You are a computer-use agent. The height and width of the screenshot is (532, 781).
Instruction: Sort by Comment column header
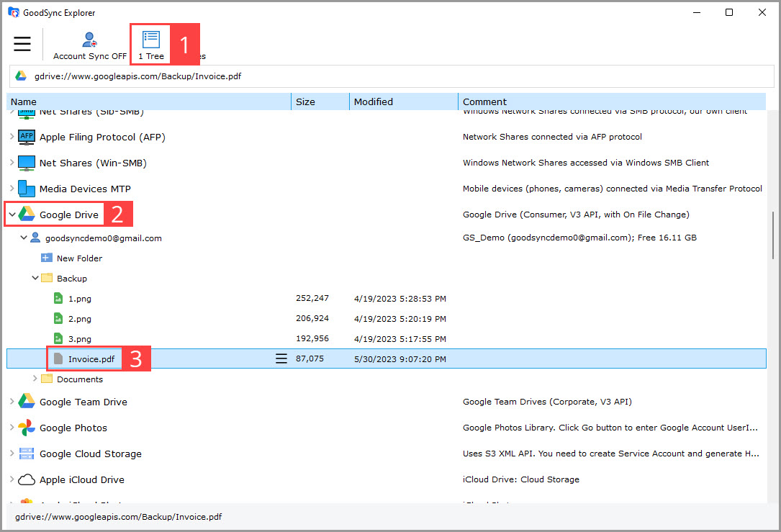[612, 102]
